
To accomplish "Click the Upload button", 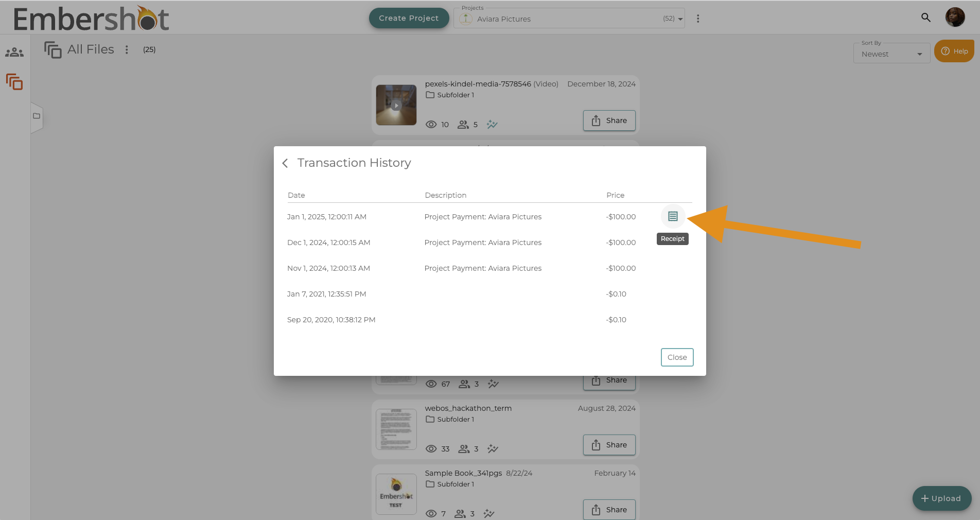I will point(941,498).
